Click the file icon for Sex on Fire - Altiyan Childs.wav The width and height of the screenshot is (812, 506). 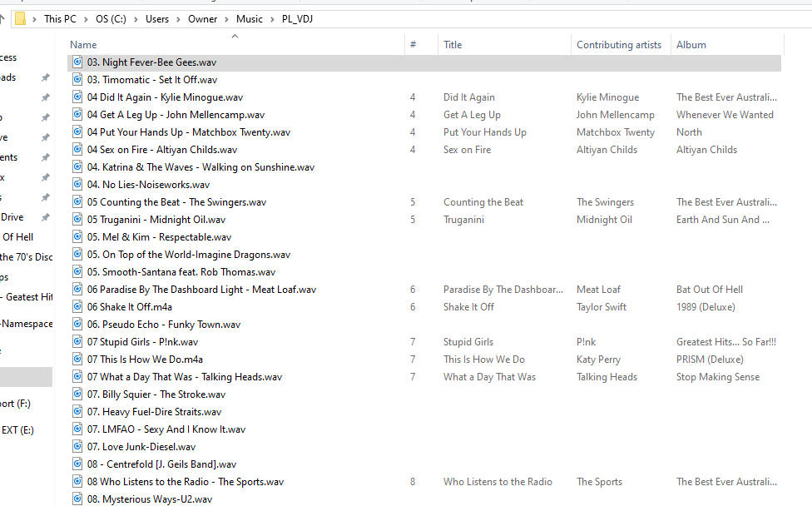(77, 149)
